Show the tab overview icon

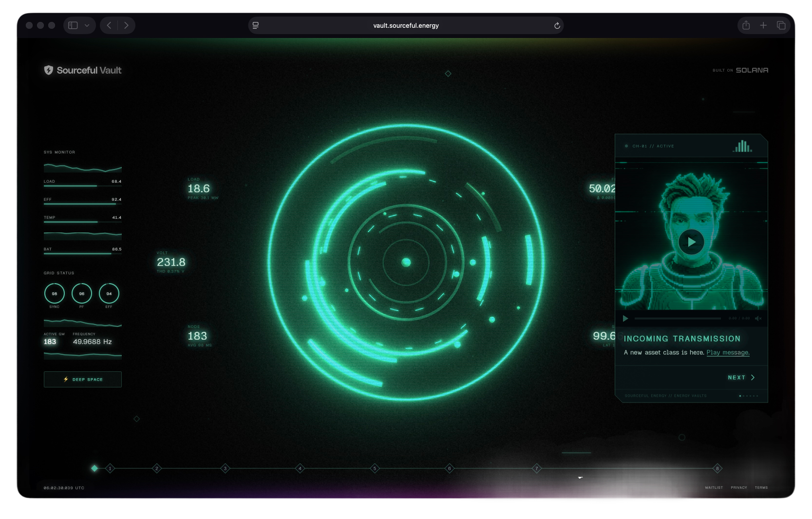point(781,25)
